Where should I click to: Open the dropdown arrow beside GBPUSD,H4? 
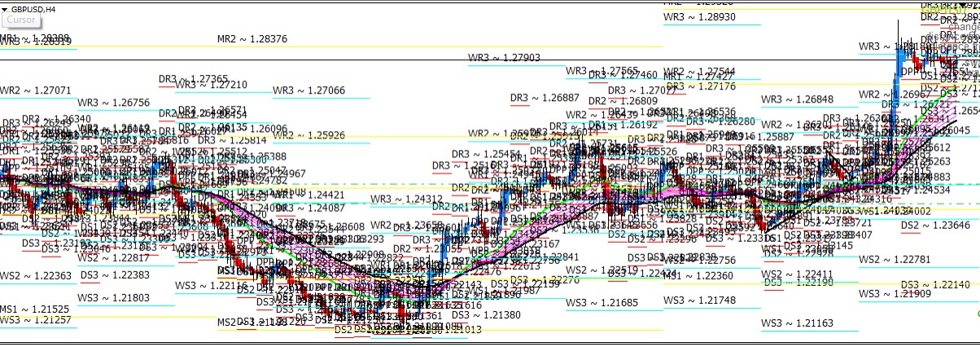(4, 9)
